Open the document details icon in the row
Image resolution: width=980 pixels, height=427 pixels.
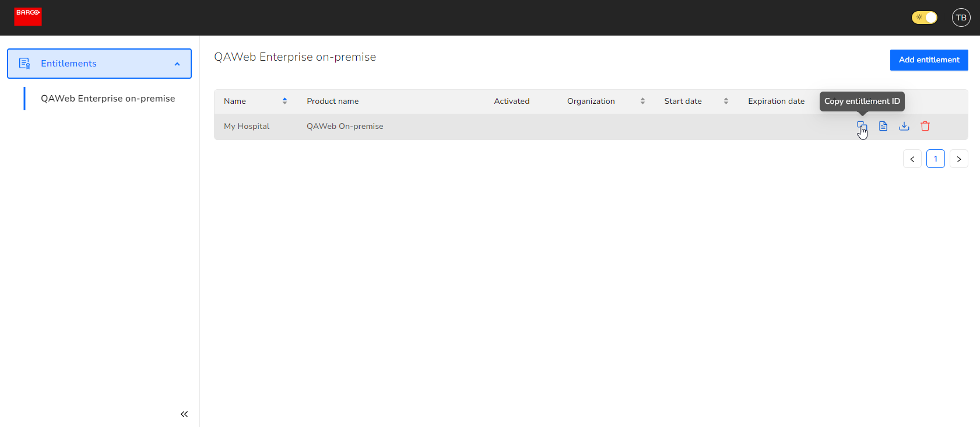click(883, 126)
